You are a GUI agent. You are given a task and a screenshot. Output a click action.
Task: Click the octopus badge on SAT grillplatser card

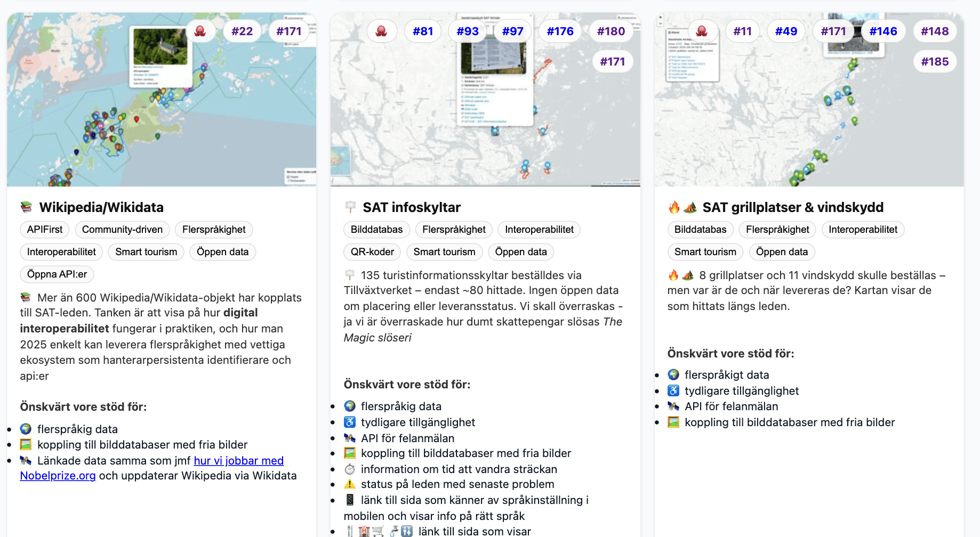pyautogui.click(x=702, y=31)
